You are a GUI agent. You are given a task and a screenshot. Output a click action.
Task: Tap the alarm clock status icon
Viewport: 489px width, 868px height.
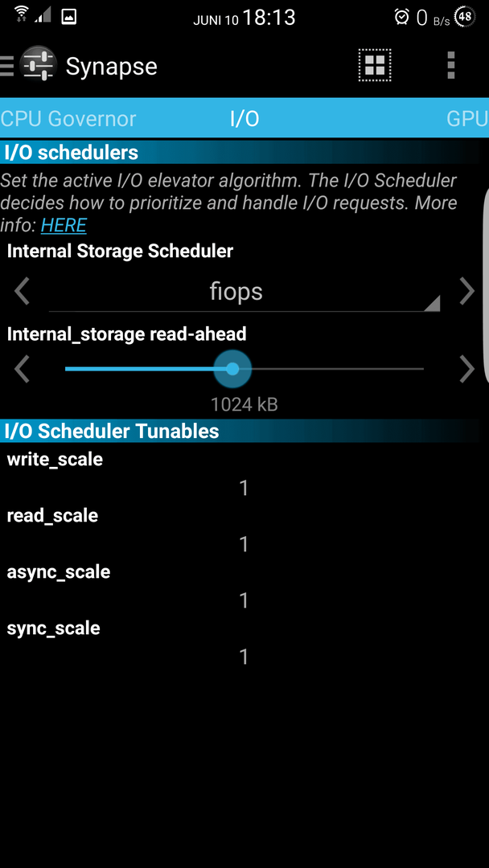401,17
